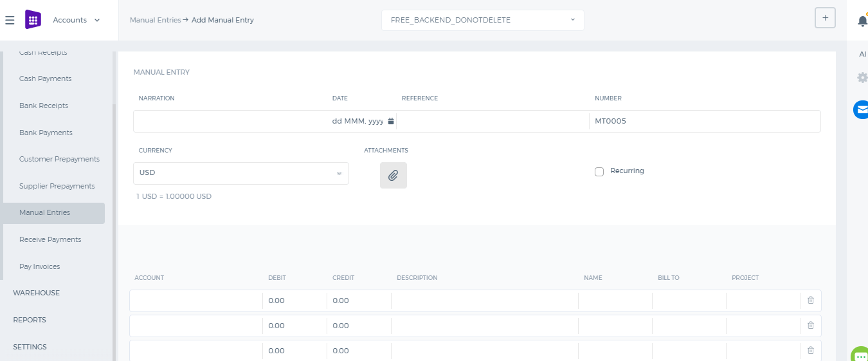Enable the Recurring checkbox
This screenshot has height=361, width=868.
click(x=599, y=172)
